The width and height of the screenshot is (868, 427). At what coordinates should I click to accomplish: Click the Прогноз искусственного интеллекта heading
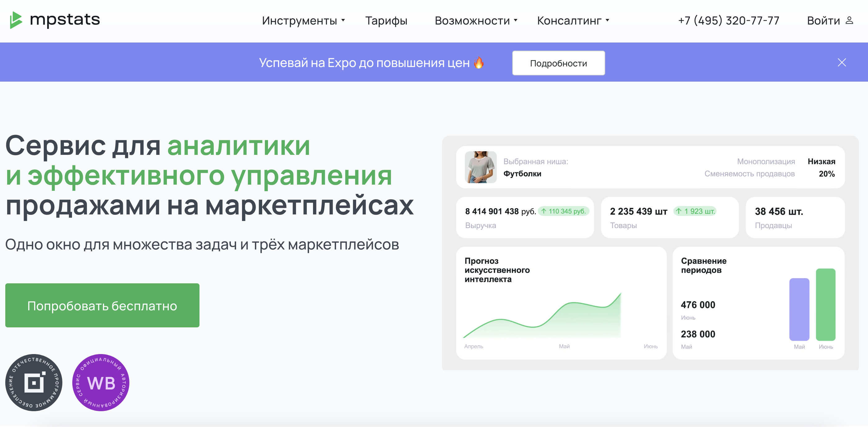497,270
